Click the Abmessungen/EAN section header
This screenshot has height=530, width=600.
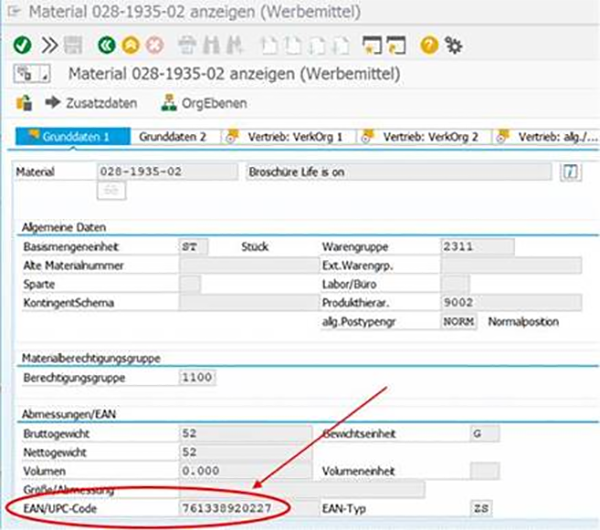pos(69,414)
